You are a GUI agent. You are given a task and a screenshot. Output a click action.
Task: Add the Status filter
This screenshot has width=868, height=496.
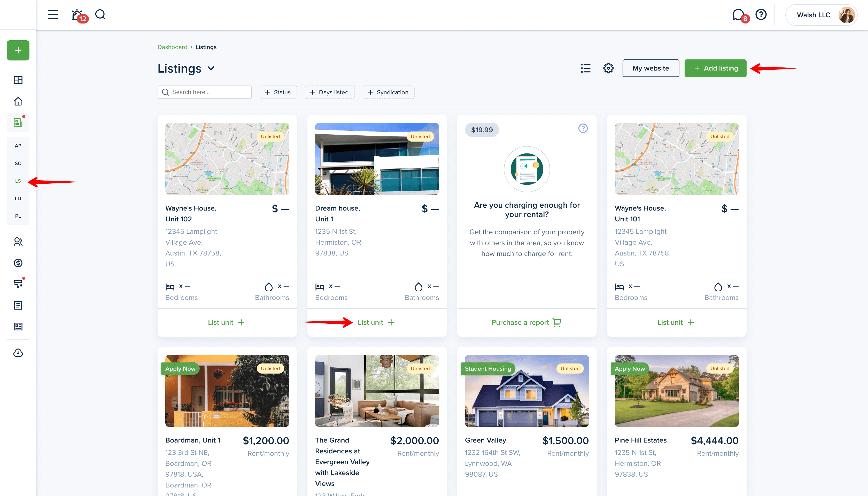click(278, 92)
